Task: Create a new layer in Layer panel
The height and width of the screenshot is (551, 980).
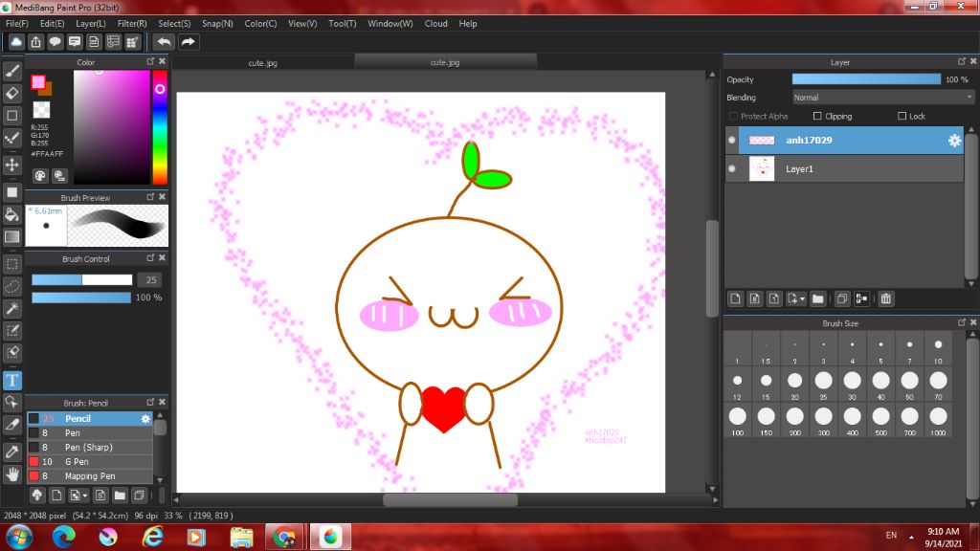Action: pyautogui.click(x=736, y=298)
